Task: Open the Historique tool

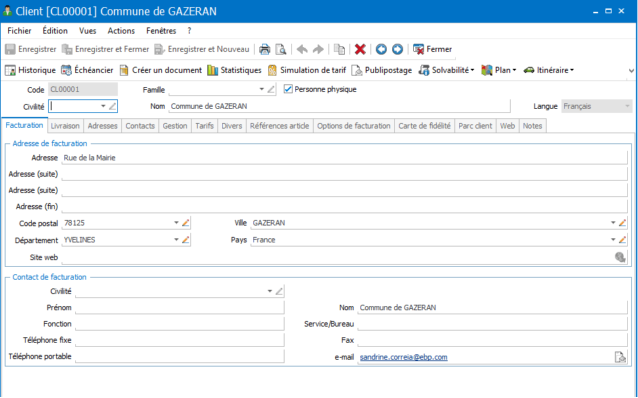Action: 30,70
